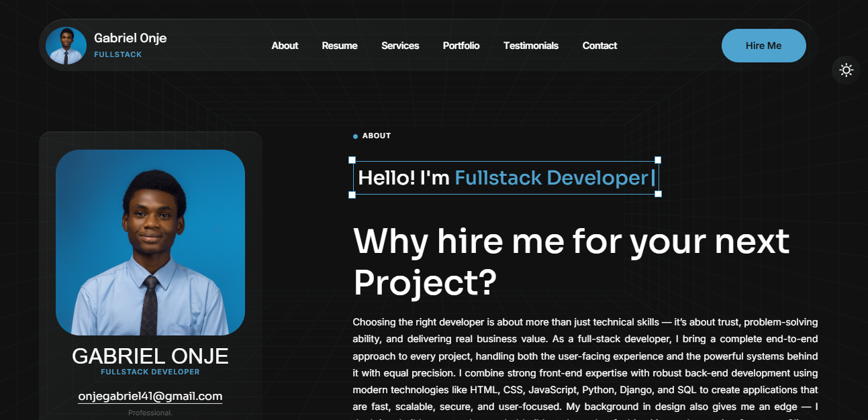The image size is (868, 420).
Task: Click the paragraph starting 'Choosing the right developer'
Action: click(585, 368)
